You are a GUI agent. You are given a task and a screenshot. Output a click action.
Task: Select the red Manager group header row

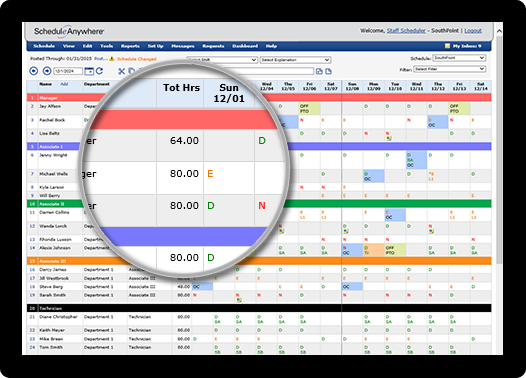[x=259, y=98]
